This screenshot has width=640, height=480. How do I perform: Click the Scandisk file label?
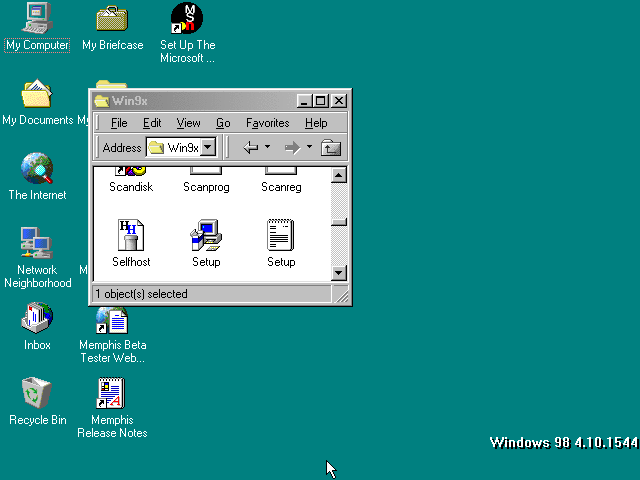131,187
